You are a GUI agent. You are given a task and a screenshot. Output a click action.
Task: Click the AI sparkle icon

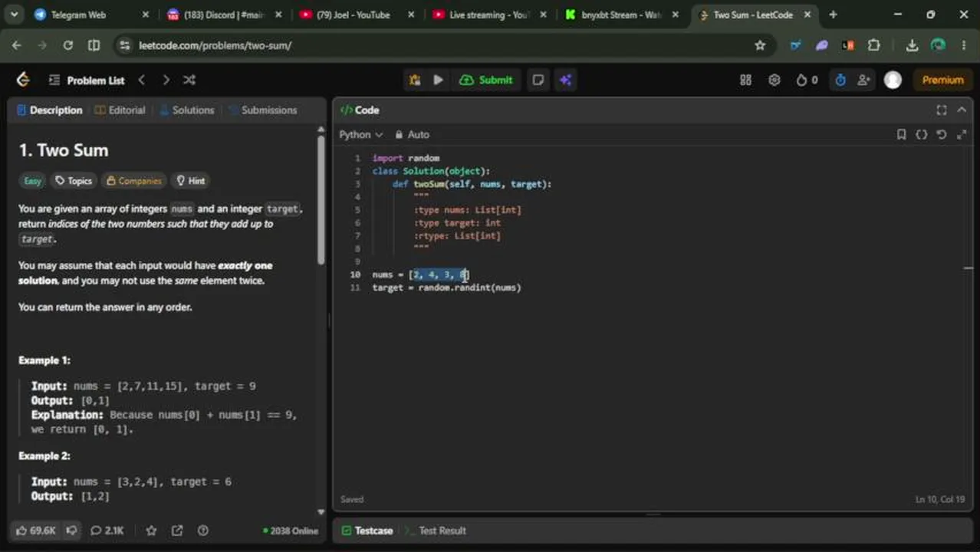[x=566, y=80]
